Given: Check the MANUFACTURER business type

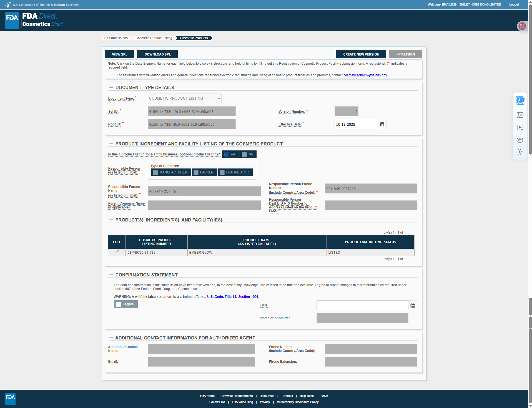Looking at the screenshot, I should click(x=155, y=173).
